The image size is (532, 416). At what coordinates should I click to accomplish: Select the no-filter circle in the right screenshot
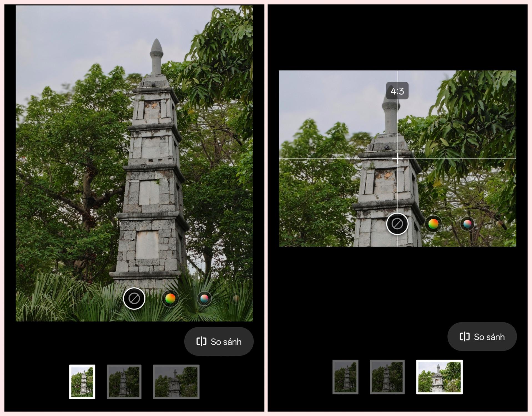tap(397, 224)
